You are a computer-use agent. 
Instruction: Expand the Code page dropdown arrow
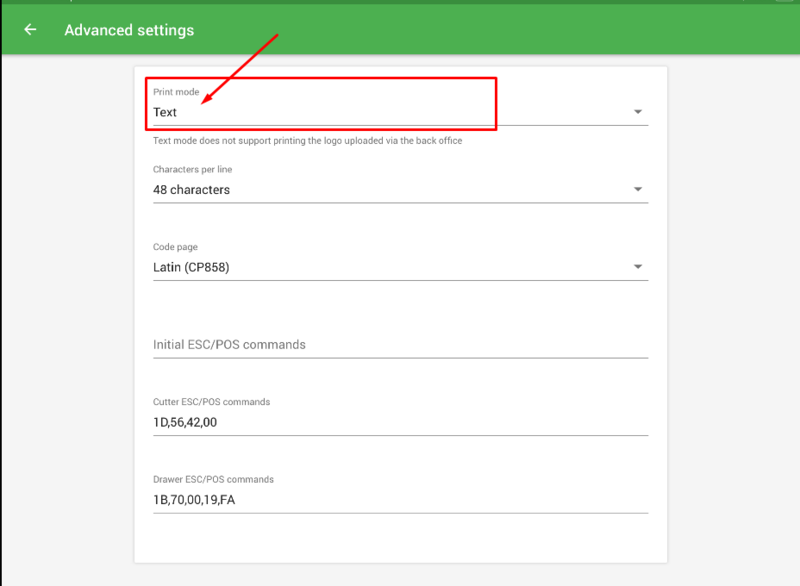point(637,267)
